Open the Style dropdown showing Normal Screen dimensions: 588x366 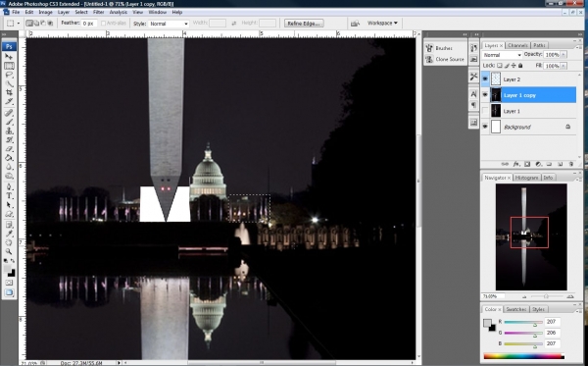point(169,24)
